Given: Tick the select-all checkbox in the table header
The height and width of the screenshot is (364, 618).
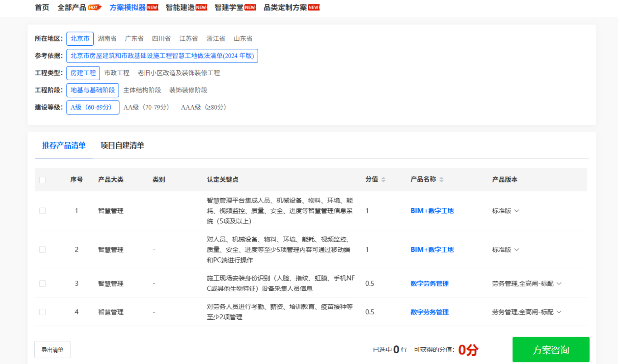Looking at the screenshot, I should [43, 180].
